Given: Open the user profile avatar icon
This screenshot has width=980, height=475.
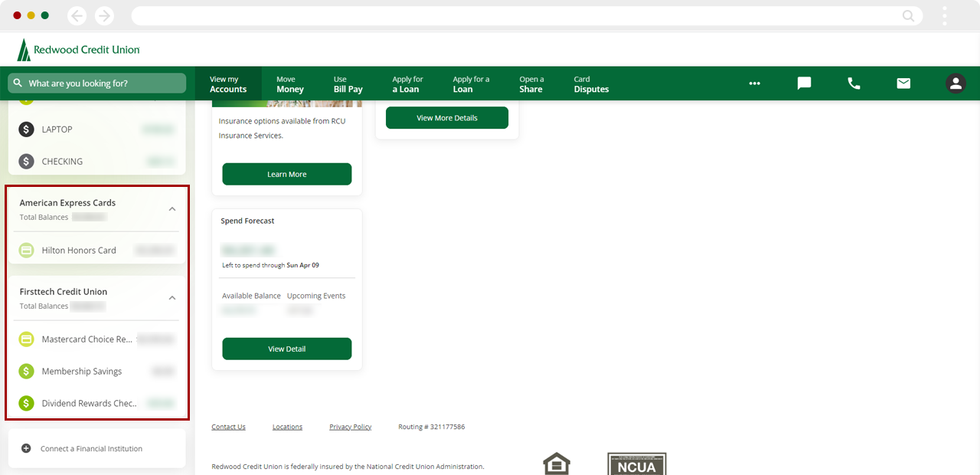Looking at the screenshot, I should (955, 84).
